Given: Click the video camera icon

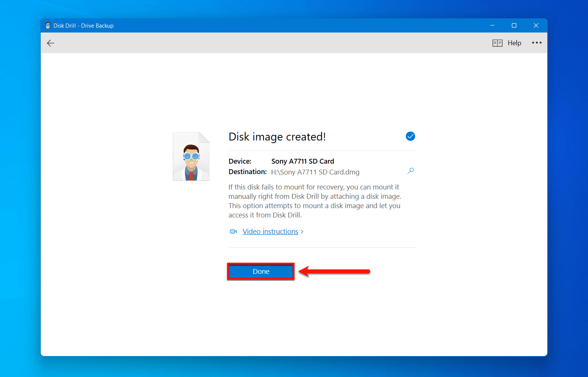Looking at the screenshot, I should (233, 232).
